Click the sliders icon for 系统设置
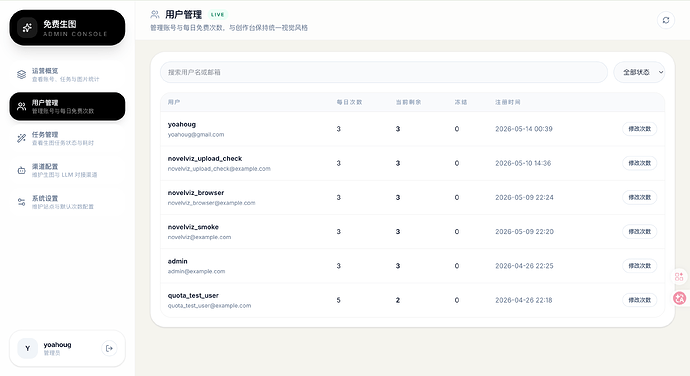The image size is (690, 376). [x=22, y=202]
